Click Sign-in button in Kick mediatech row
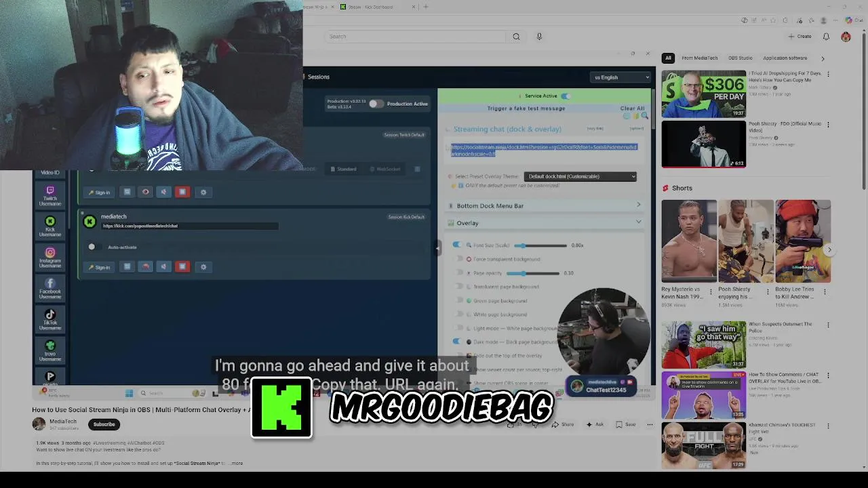The height and width of the screenshot is (488, 868). (99, 267)
